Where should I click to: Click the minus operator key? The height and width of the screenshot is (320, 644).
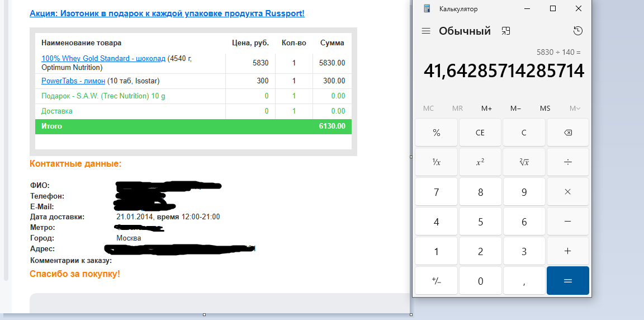point(567,222)
